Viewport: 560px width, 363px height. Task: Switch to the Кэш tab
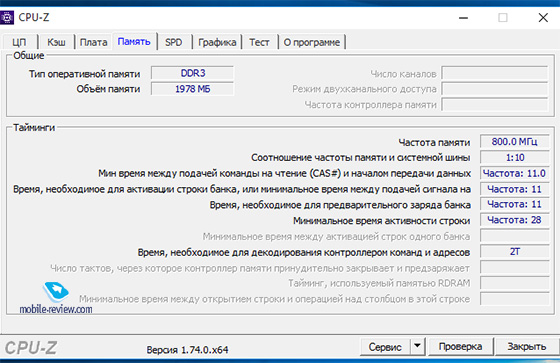click(56, 42)
